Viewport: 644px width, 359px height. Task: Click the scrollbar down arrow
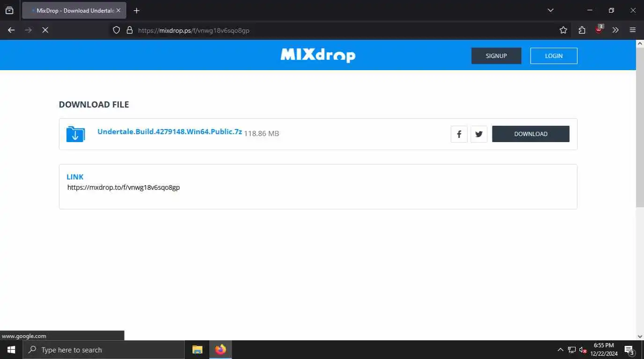(x=640, y=336)
